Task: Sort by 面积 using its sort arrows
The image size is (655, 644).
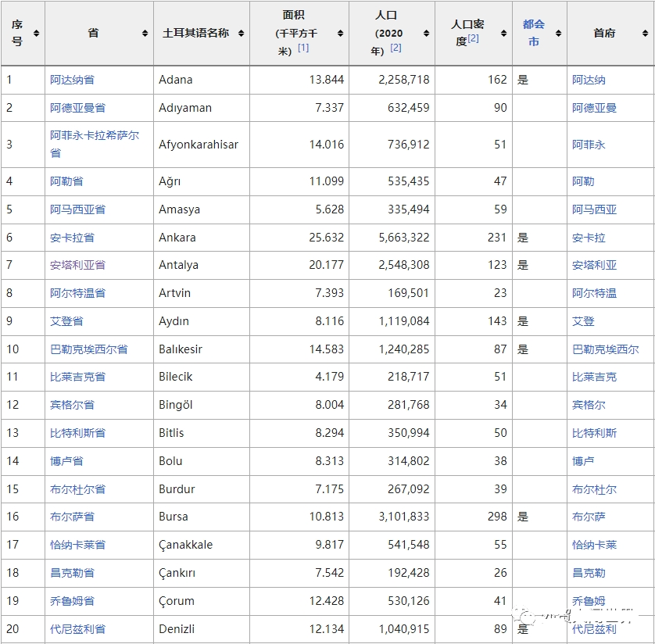Action: click(340, 34)
